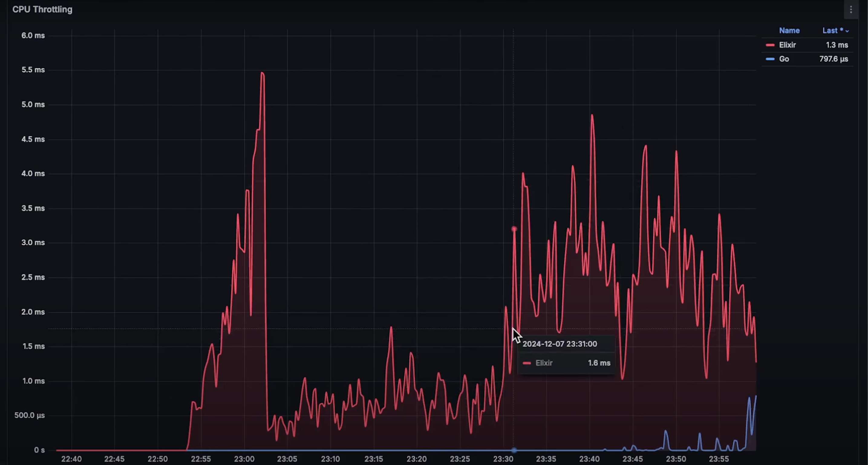Click the blue Go data point on baseline
Screen dimensions: 868x465
pos(514,450)
